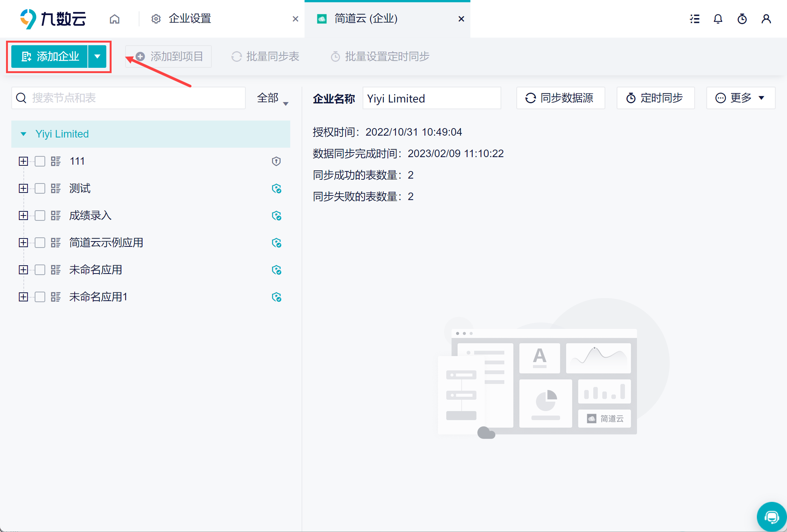Viewport: 787px width, 532px height.
Task: Select the 简道云示例应用 checkbox
Action: (x=40, y=243)
